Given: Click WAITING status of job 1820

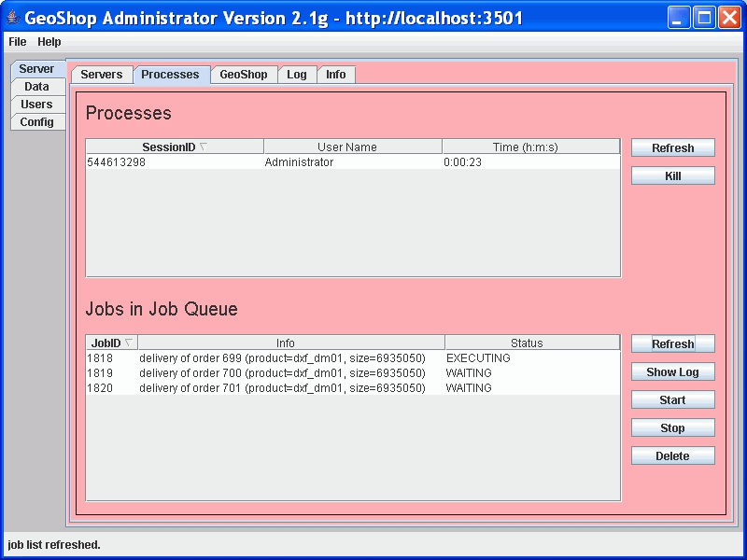Looking at the screenshot, I should pos(532,388).
